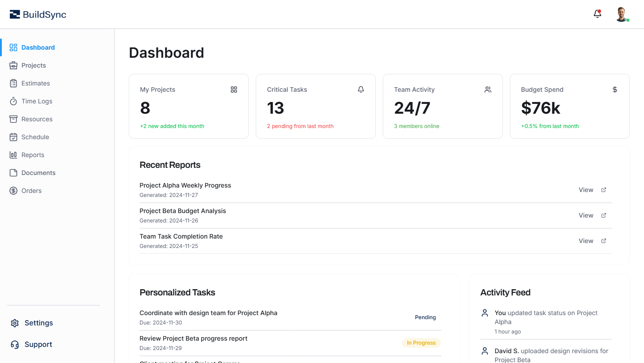Click the Orders dollar icon in sidebar

[13, 190]
